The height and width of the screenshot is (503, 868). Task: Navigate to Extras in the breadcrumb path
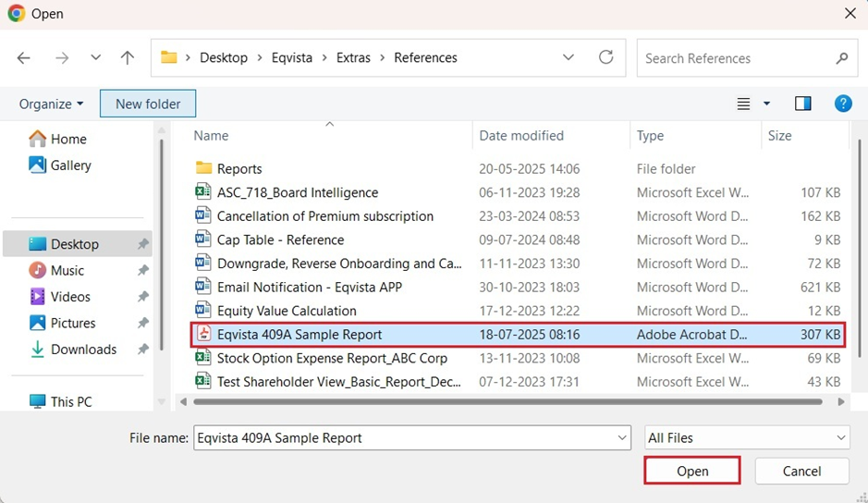[353, 57]
